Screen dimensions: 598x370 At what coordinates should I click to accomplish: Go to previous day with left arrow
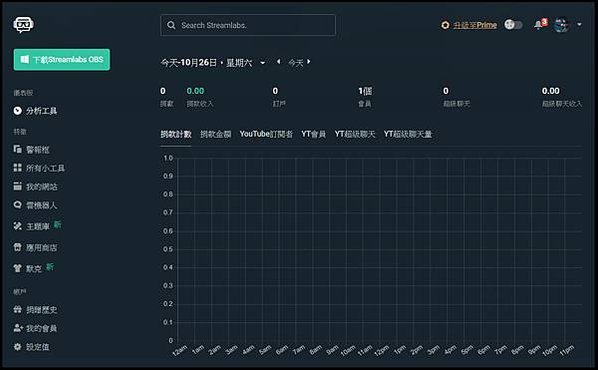pos(279,61)
